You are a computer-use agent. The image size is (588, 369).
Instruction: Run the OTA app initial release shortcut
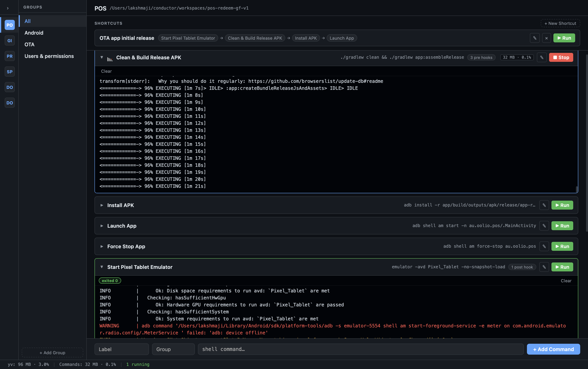tap(564, 38)
